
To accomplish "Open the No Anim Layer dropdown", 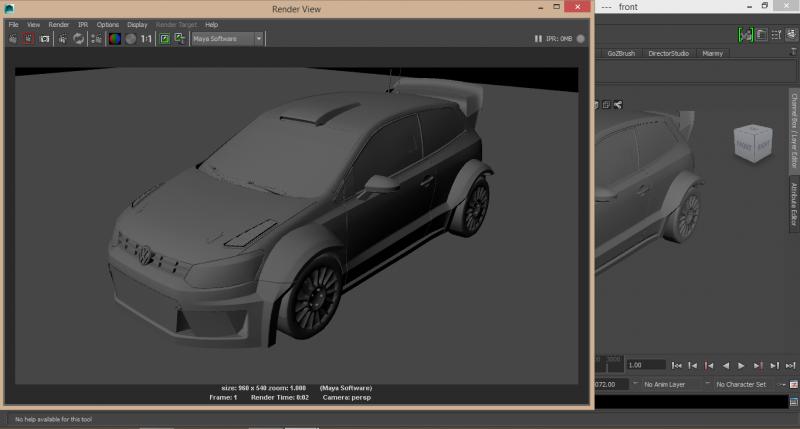I will 669,384.
